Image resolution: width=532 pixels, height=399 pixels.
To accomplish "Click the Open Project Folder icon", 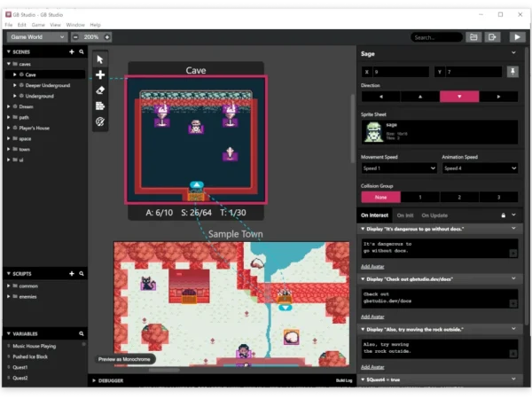I will pos(474,37).
